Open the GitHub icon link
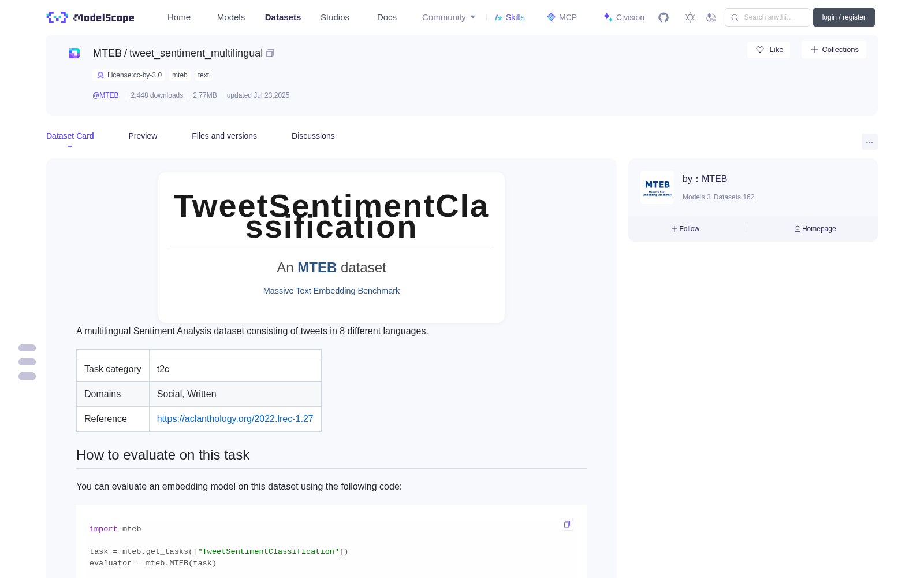Viewport: 924px width, 578px height. [x=664, y=17]
